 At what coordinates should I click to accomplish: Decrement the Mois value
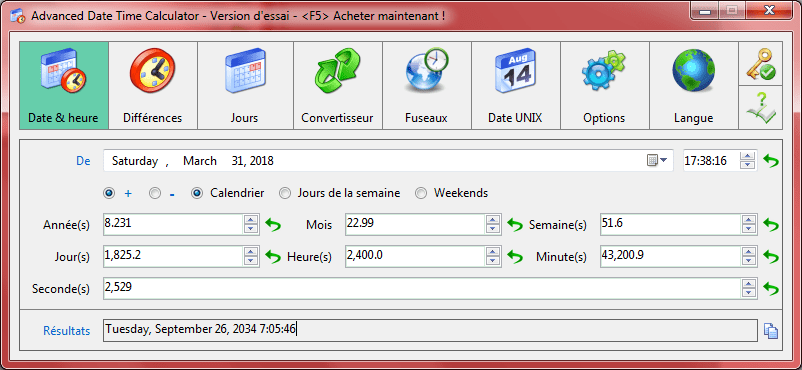click(x=493, y=229)
